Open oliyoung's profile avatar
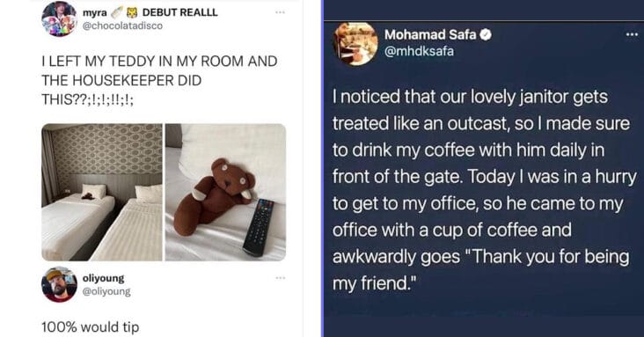Viewport: 644px width, 337px height. tap(59, 284)
